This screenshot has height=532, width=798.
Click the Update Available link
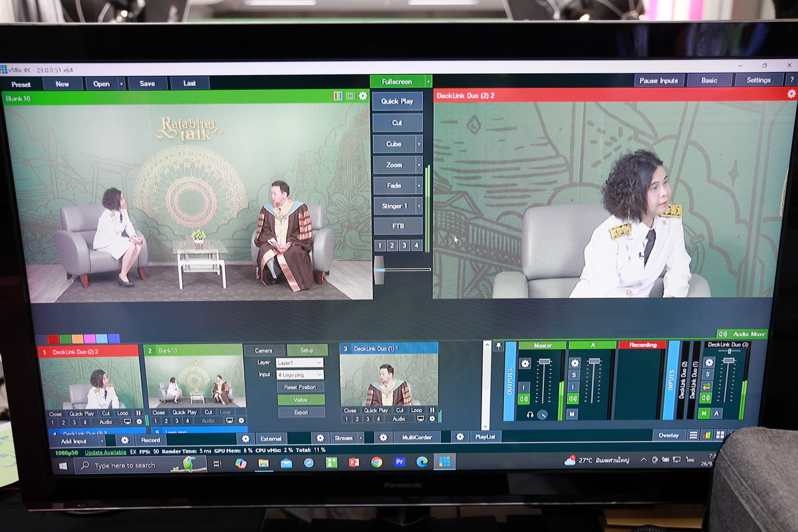(x=106, y=452)
